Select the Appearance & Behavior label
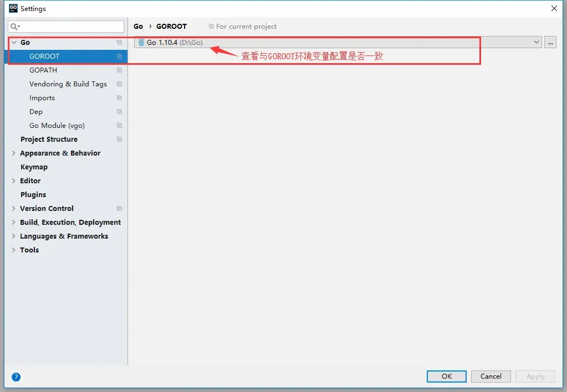Screen dimensions: 567x392 pyautogui.click(x=60, y=153)
